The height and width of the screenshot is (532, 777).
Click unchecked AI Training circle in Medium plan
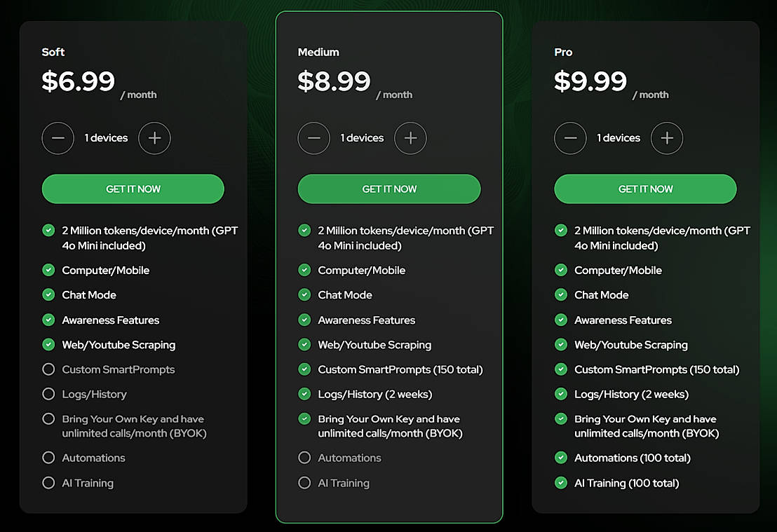pyautogui.click(x=304, y=483)
